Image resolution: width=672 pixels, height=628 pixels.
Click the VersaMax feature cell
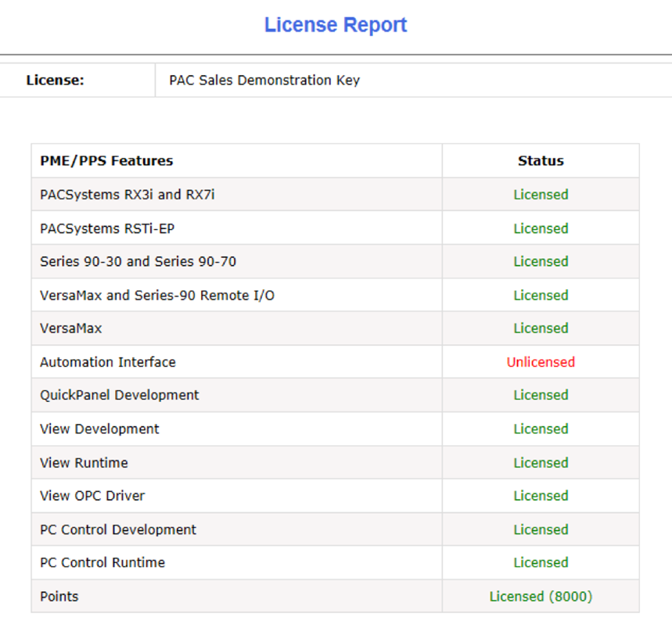pos(236,328)
